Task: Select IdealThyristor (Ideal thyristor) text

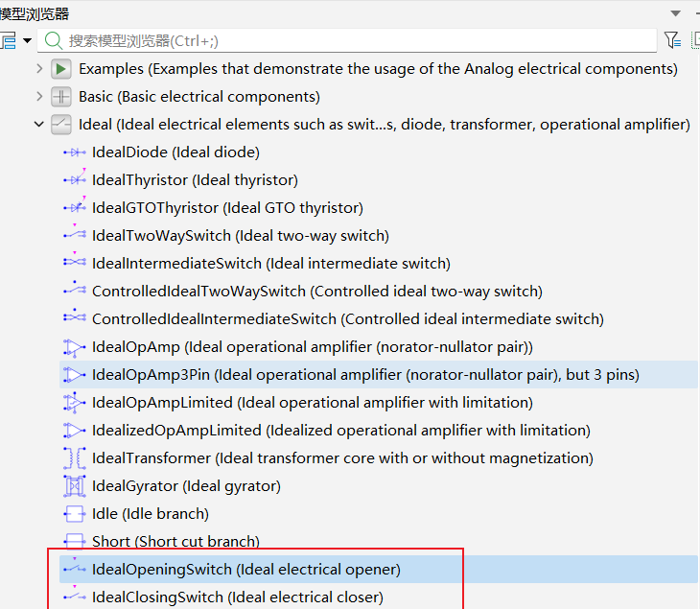Action: pyautogui.click(x=195, y=180)
